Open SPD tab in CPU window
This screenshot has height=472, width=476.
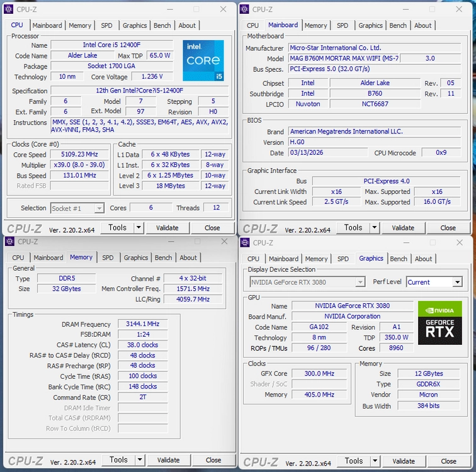[106, 25]
